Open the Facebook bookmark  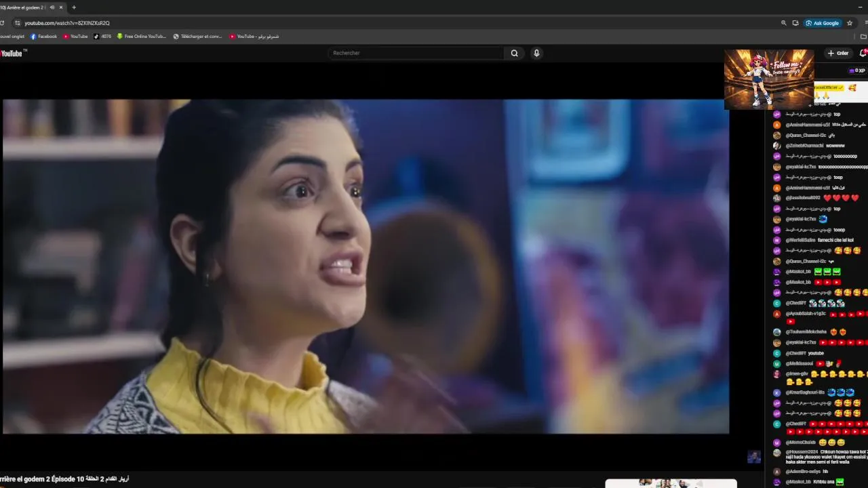(43, 37)
